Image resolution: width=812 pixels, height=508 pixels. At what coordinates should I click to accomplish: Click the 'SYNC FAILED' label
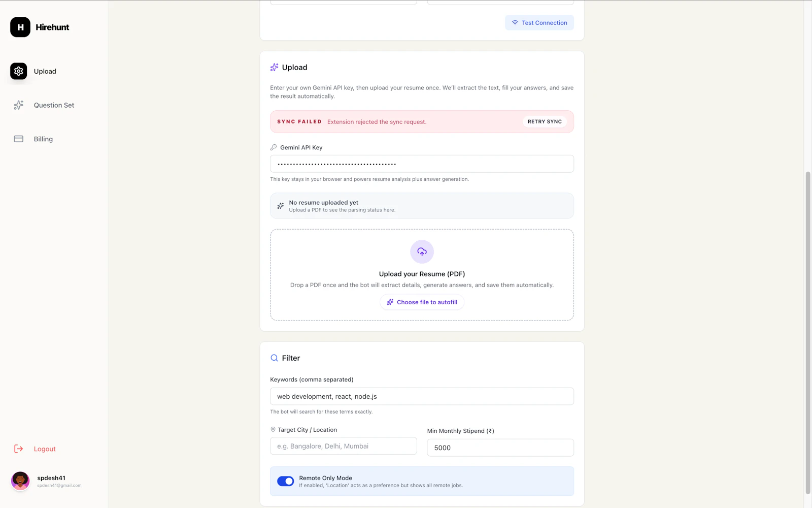coord(299,121)
